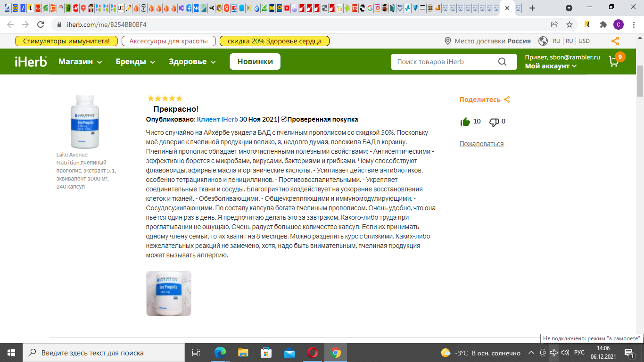Image resolution: width=644 pixels, height=362 pixels.
Task: Click Поделитесь to share the review
Action: pos(485,99)
